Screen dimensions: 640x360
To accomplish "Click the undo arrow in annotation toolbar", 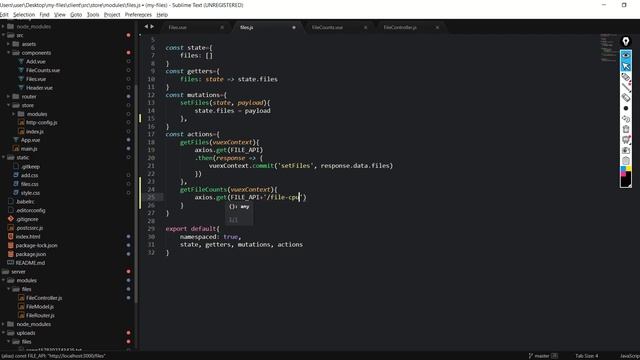I will 626,119.
